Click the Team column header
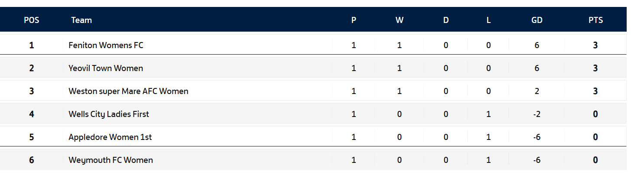This screenshot has width=644, height=185. 81,20
